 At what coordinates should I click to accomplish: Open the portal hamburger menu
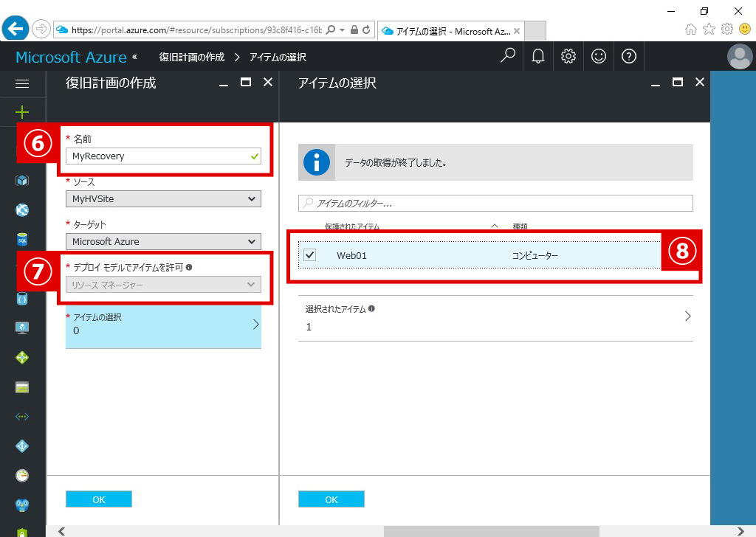(22, 84)
